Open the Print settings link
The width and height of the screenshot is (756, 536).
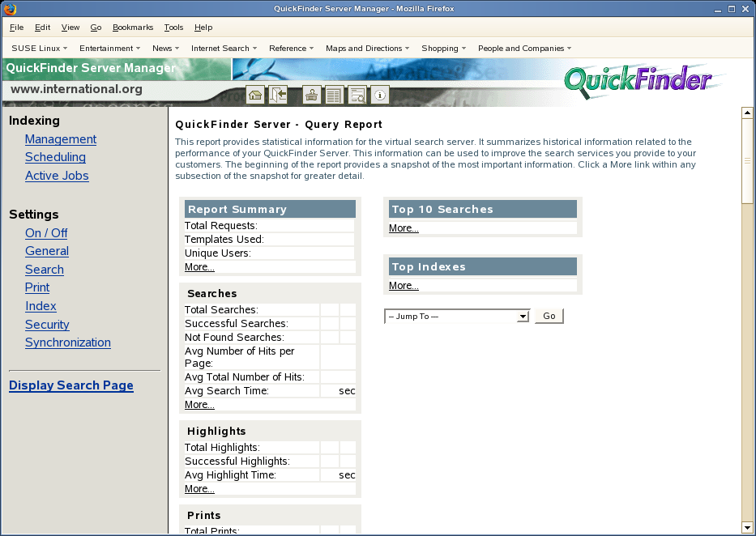click(x=37, y=287)
